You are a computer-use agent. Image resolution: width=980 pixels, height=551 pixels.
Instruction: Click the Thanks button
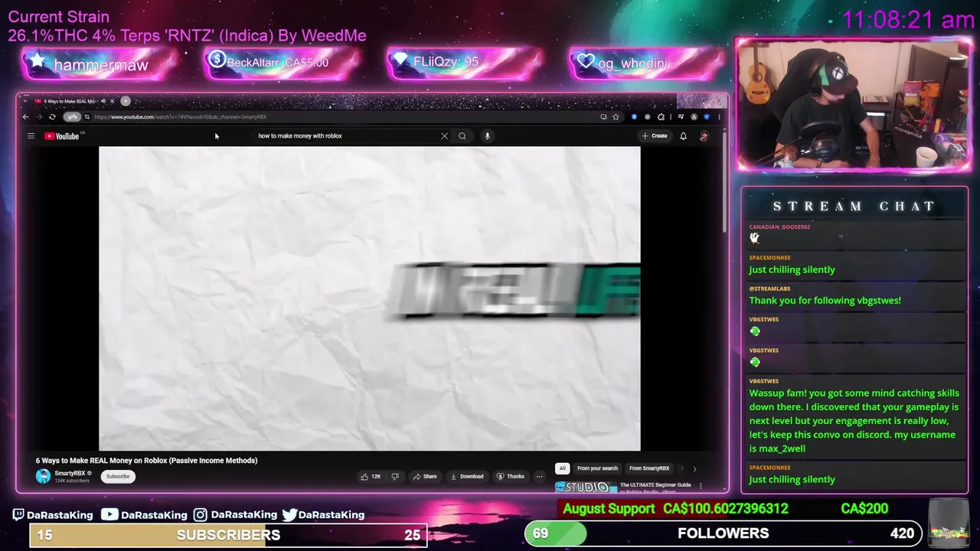(x=510, y=476)
